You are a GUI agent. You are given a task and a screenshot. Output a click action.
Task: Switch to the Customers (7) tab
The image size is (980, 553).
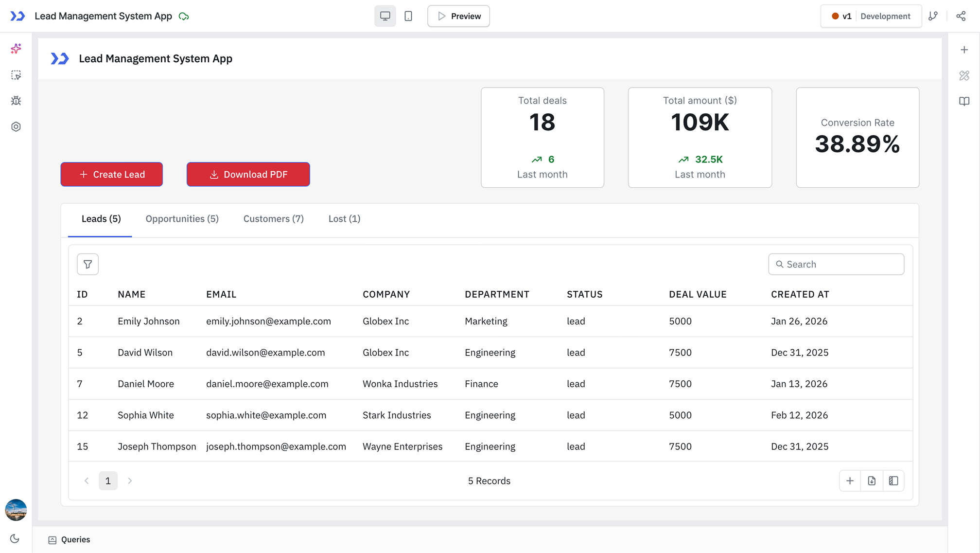pos(273,218)
